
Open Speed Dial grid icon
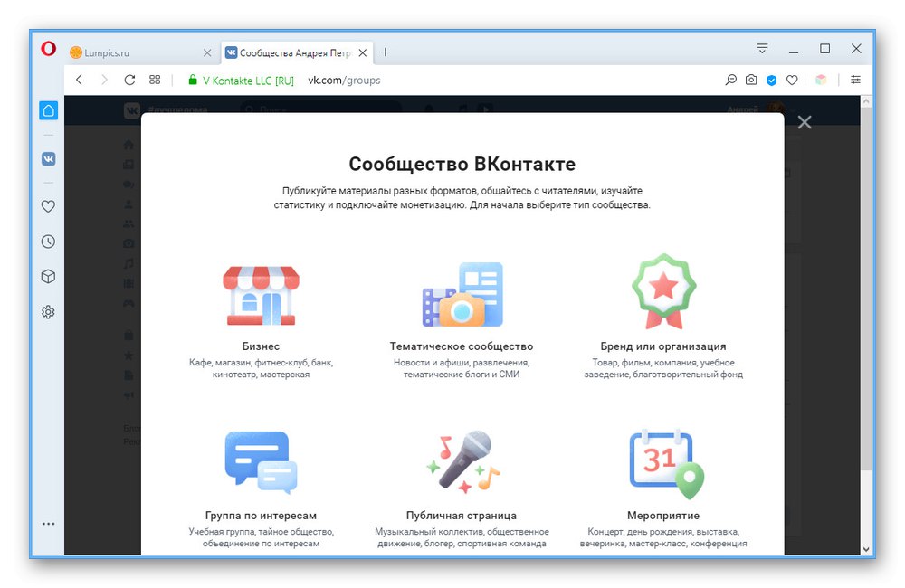[x=155, y=80]
